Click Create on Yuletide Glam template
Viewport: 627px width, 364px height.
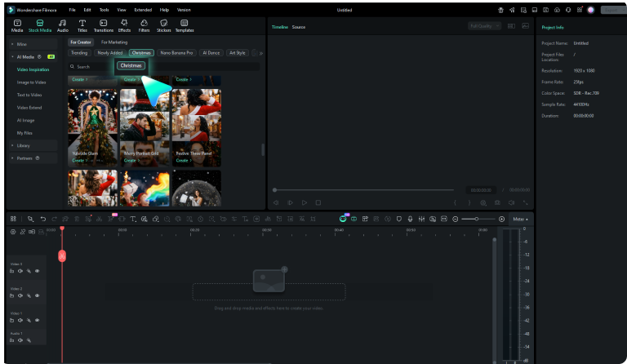(x=78, y=160)
